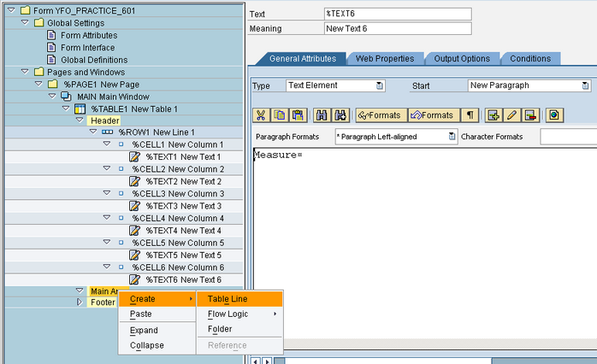Click the Paste clipboard icon
Image resolution: width=597 pixels, height=364 pixels.
(x=298, y=114)
